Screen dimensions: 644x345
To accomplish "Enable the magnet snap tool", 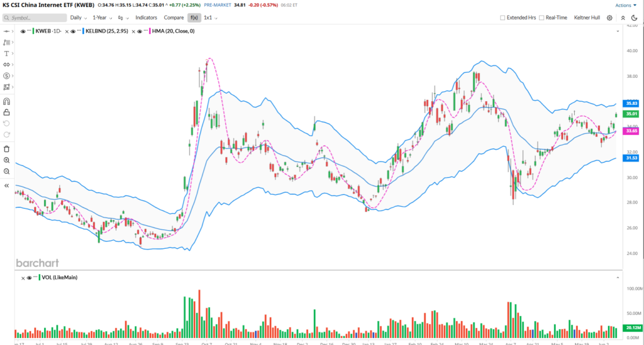I will (x=7, y=101).
